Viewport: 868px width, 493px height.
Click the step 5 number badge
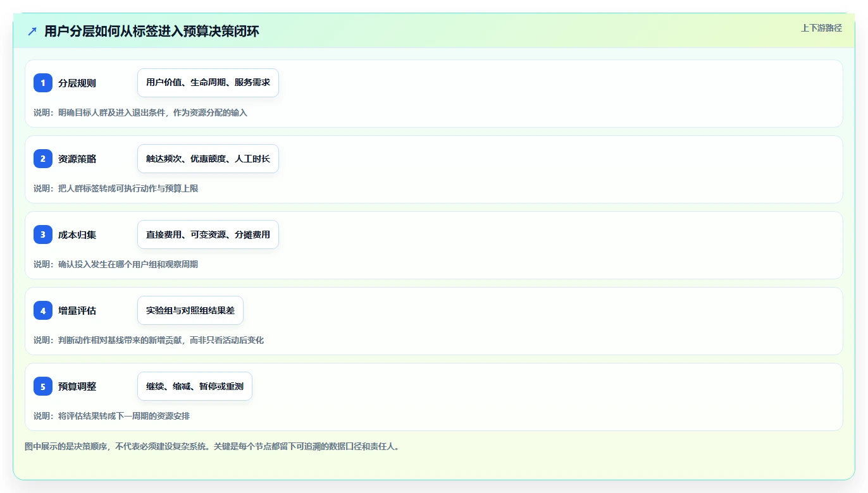43,386
